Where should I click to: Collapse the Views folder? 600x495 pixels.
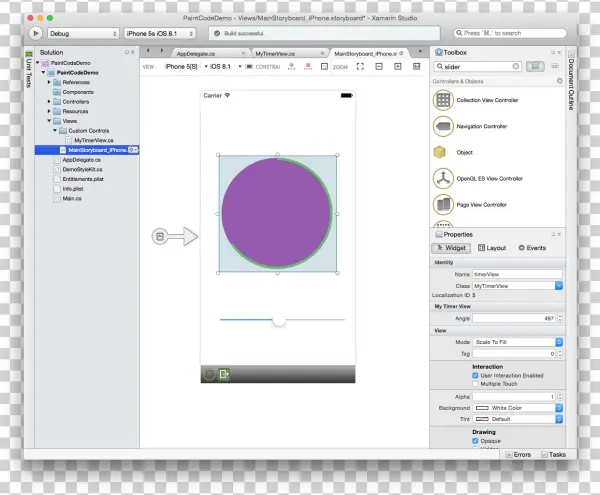(49, 120)
